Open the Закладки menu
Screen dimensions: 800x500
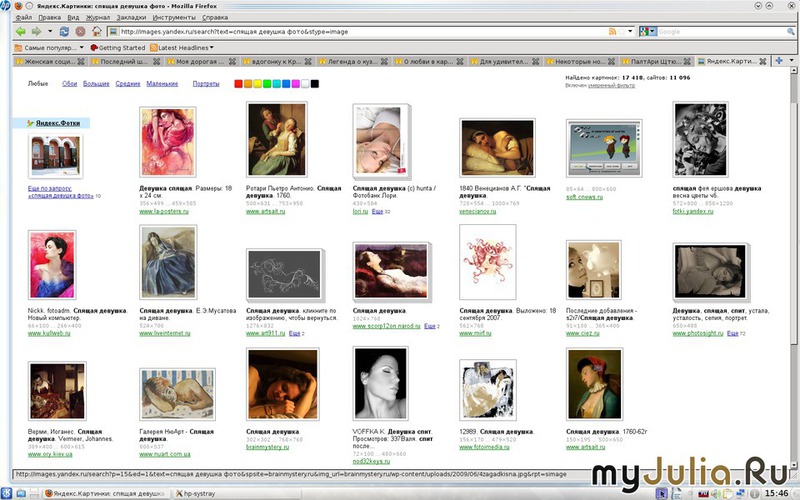131,17
